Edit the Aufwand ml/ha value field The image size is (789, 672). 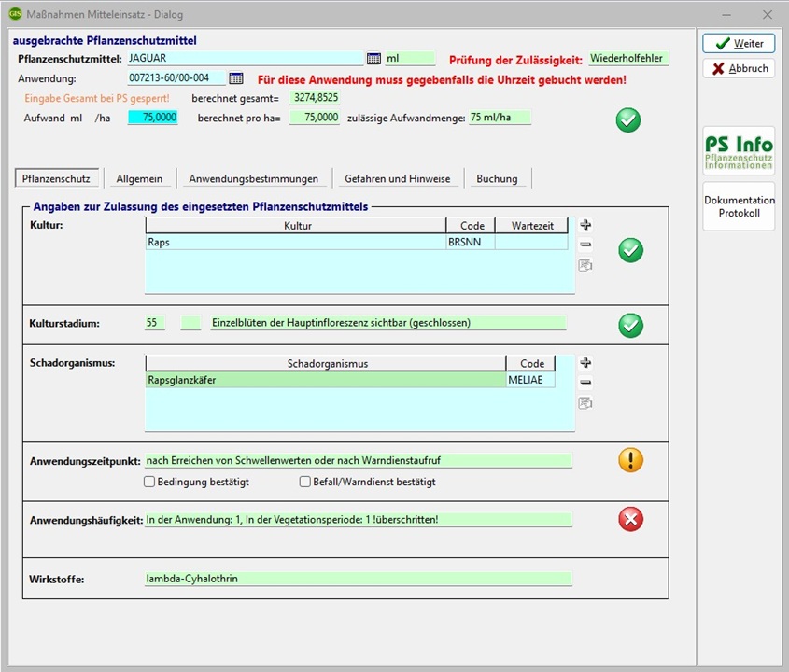(x=153, y=118)
